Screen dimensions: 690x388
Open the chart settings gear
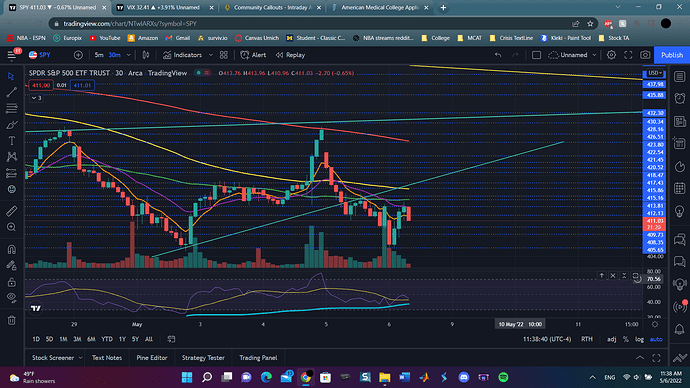(x=611, y=55)
